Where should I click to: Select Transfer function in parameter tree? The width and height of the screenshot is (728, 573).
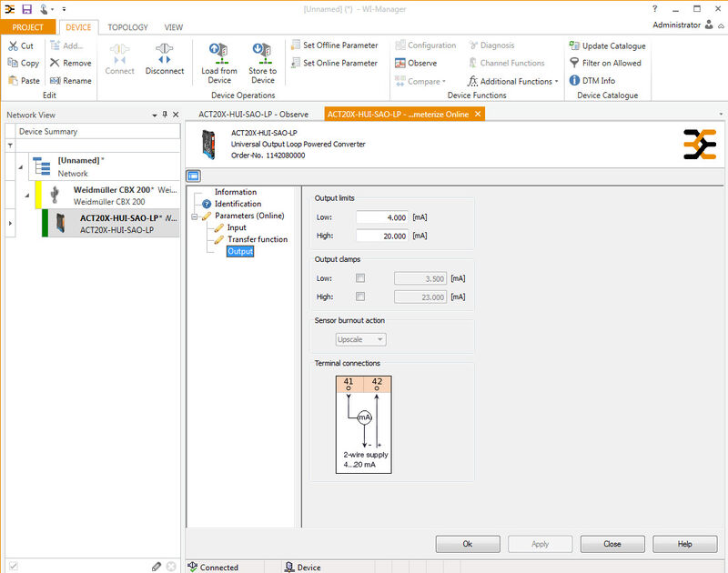(x=257, y=239)
